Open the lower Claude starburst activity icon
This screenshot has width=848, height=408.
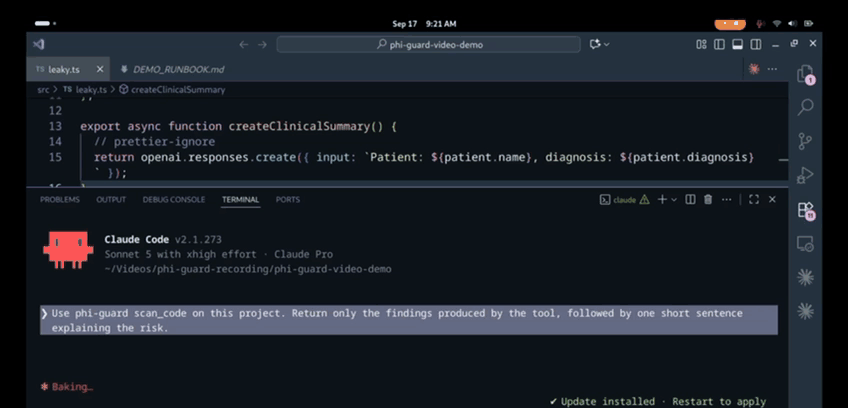coord(805,311)
